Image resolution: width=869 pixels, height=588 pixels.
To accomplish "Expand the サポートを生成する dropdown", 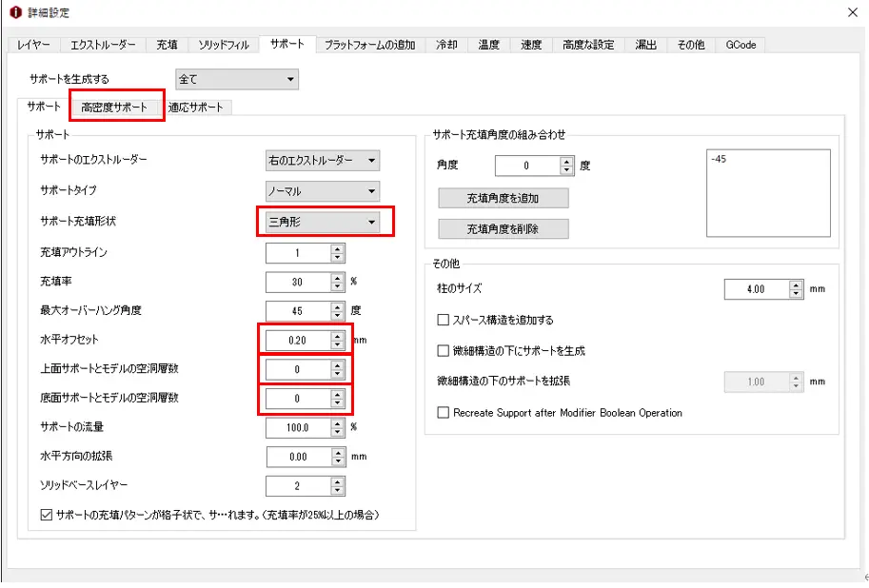I will 237,80.
